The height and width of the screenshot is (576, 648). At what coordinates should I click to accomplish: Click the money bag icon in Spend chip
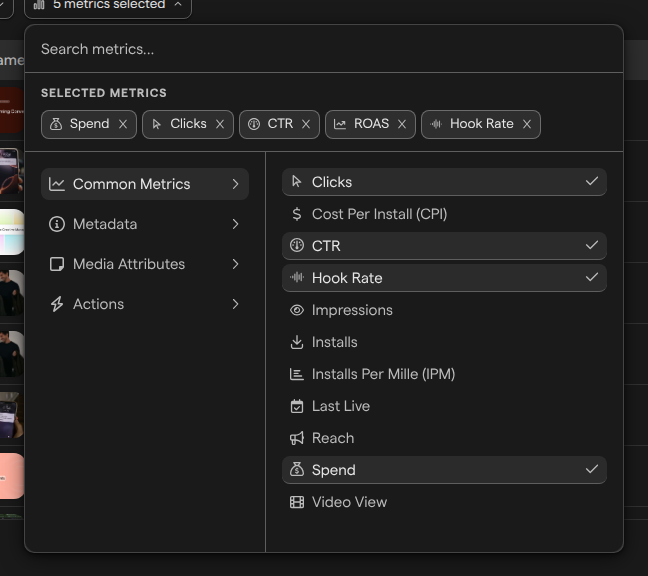[56, 124]
